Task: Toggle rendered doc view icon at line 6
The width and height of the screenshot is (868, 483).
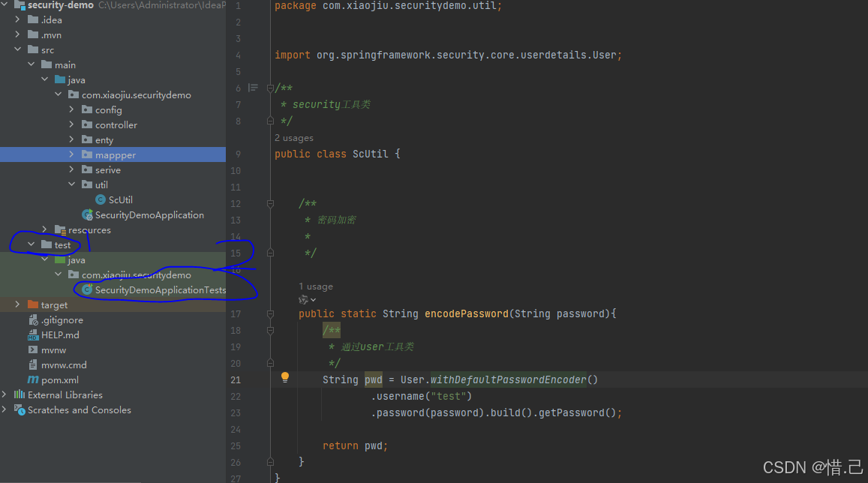Action: [253, 88]
